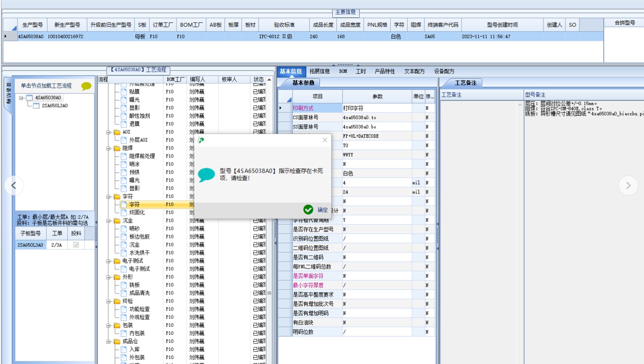Open the 设备配方 tab
This screenshot has width=644, height=364.
(444, 71)
